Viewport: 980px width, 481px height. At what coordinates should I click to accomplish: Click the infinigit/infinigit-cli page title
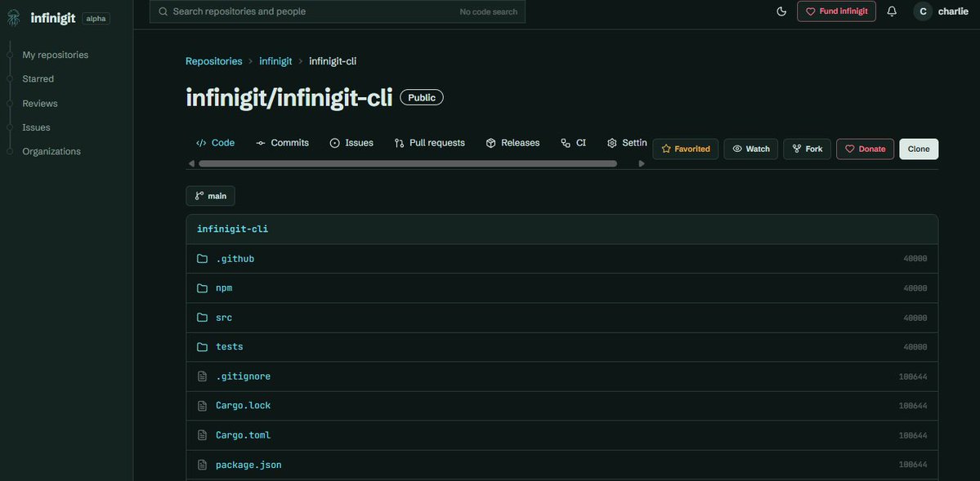(x=289, y=97)
